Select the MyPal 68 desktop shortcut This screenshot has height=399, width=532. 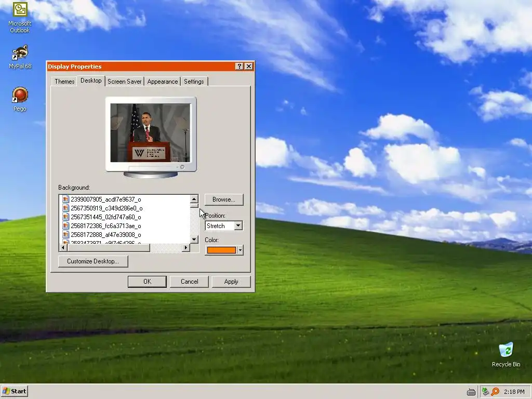click(20, 57)
